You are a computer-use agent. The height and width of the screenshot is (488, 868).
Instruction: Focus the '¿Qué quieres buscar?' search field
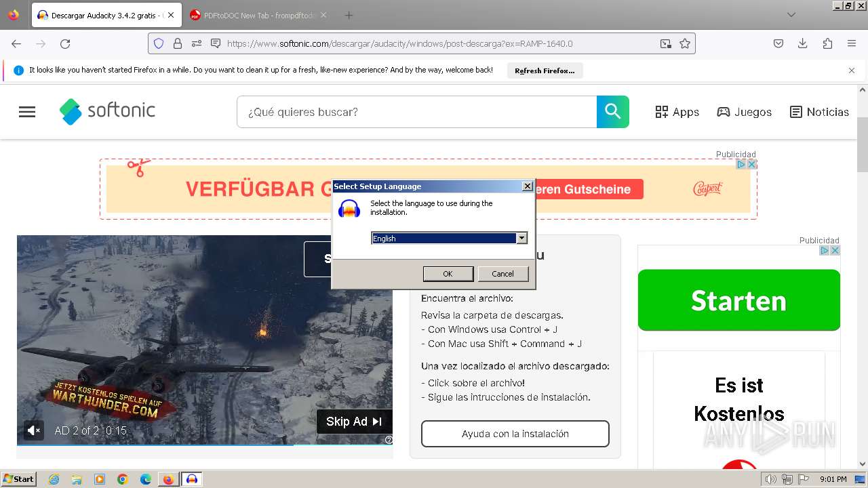tap(416, 112)
